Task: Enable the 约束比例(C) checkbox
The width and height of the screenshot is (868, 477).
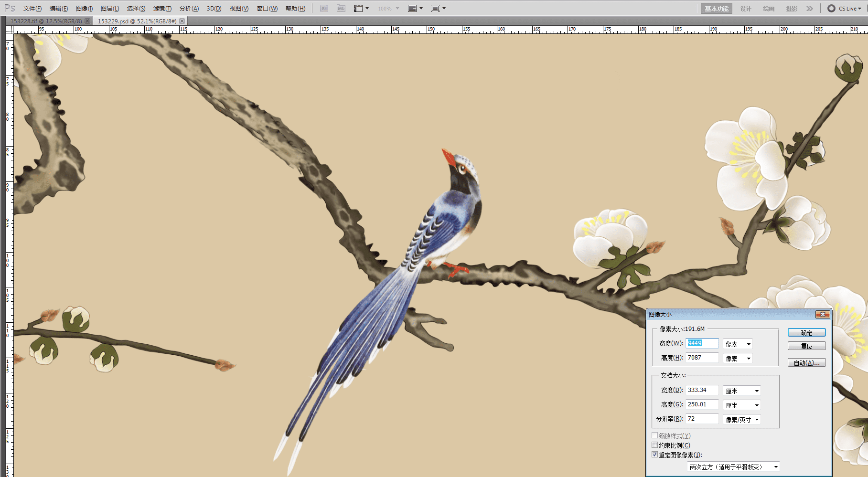Action: click(x=655, y=445)
